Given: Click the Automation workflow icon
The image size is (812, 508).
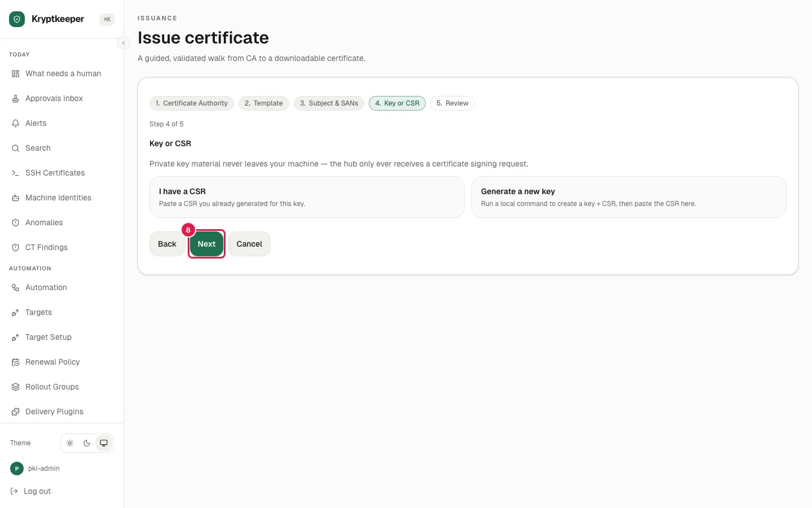Looking at the screenshot, I should pos(16,288).
